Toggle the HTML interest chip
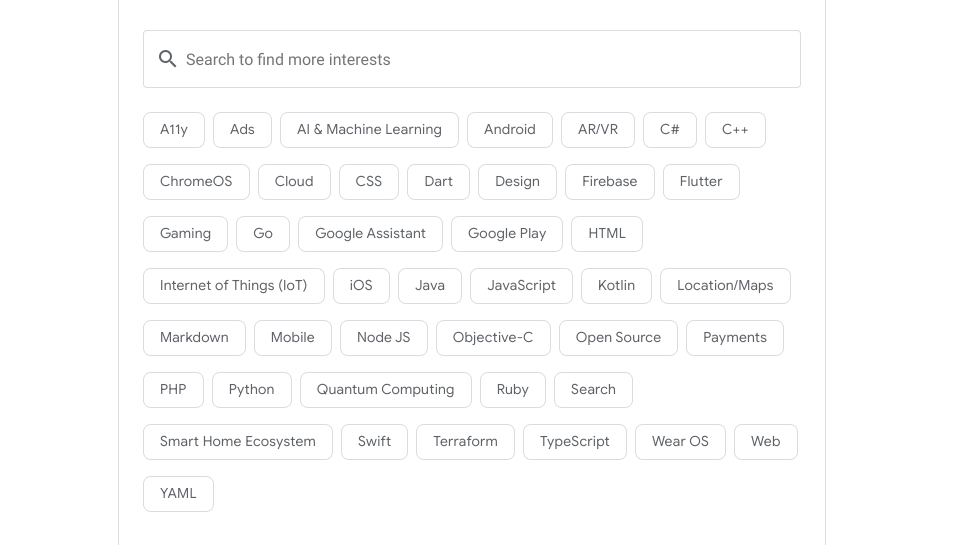Screen dimensions: 968x545 click(x=607, y=234)
